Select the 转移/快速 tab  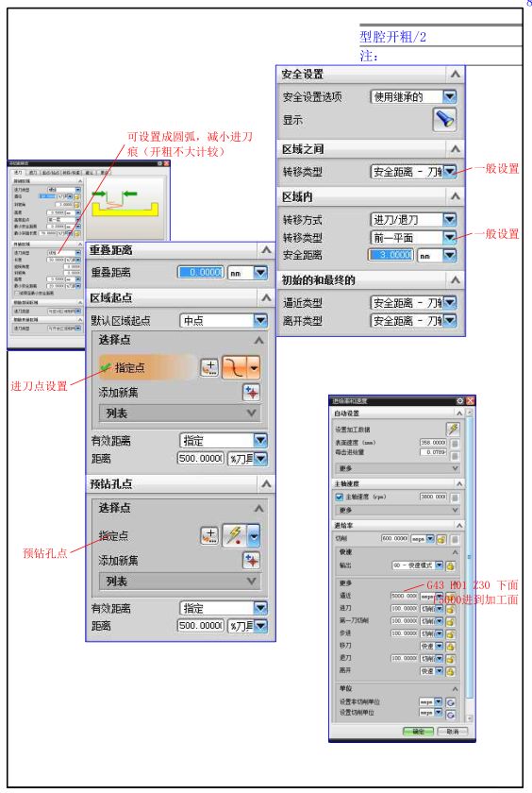click(72, 173)
